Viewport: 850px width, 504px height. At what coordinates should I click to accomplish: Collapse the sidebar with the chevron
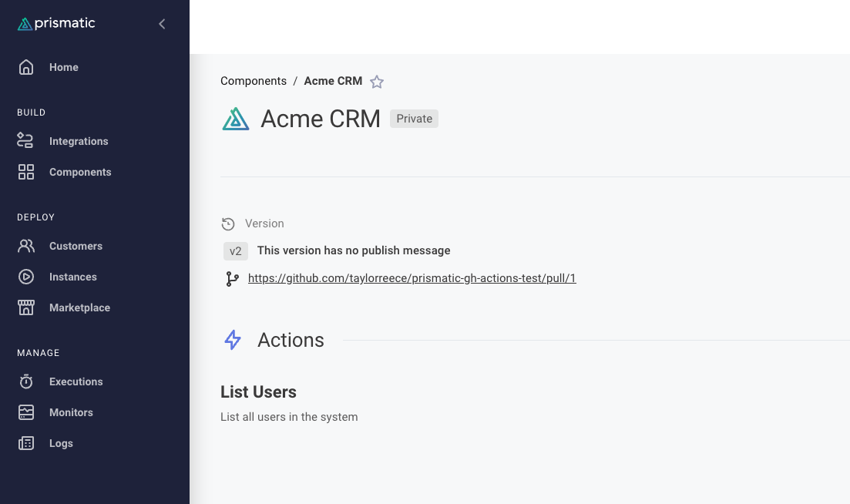coord(162,24)
